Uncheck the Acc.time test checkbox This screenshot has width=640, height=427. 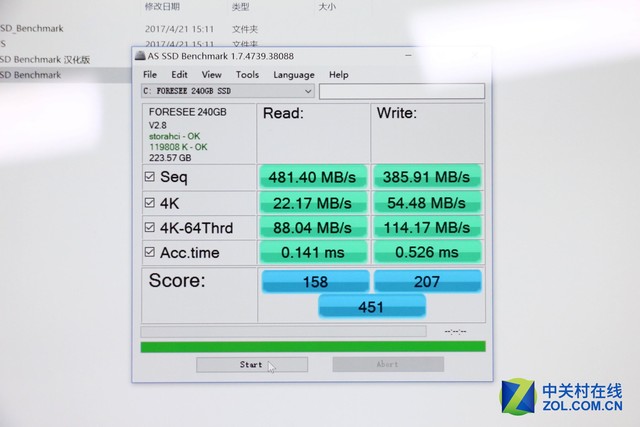click(150, 252)
